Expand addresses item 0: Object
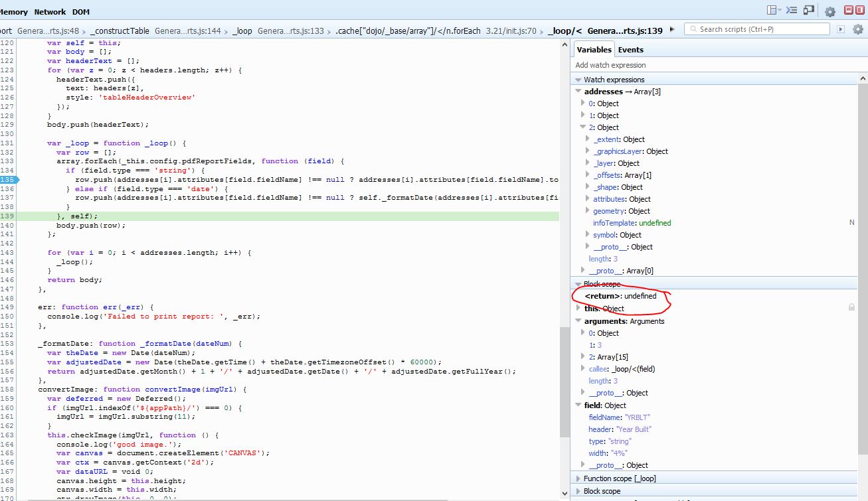The image size is (868, 501). pyautogui.click(x=584, y=104)
